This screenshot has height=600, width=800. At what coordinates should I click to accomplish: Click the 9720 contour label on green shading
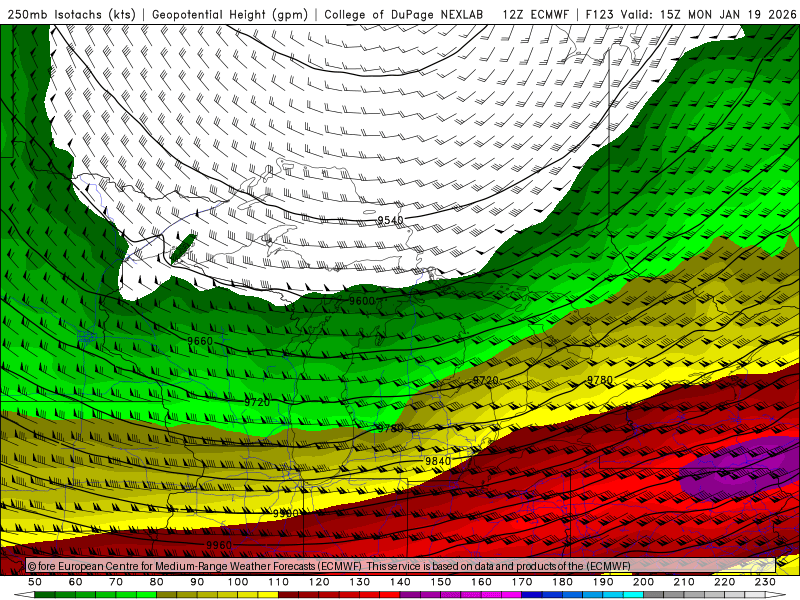257,402
